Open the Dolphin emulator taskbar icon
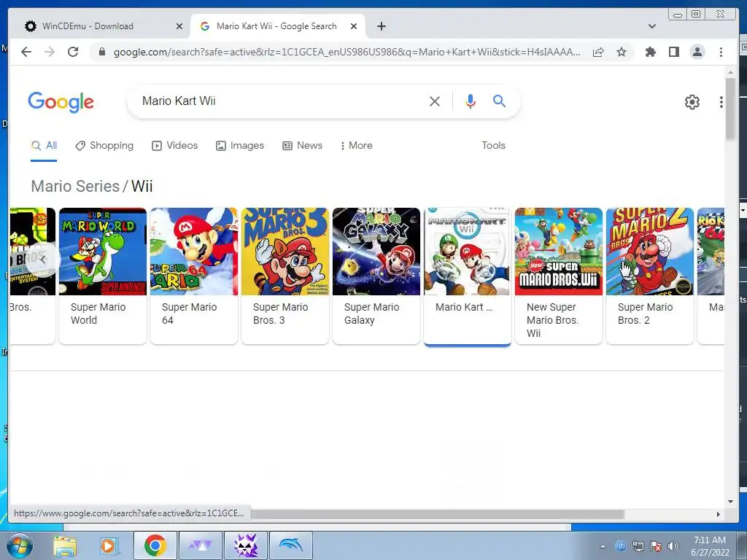The height and width of the screenshot is (560, 747). point(291,545)
